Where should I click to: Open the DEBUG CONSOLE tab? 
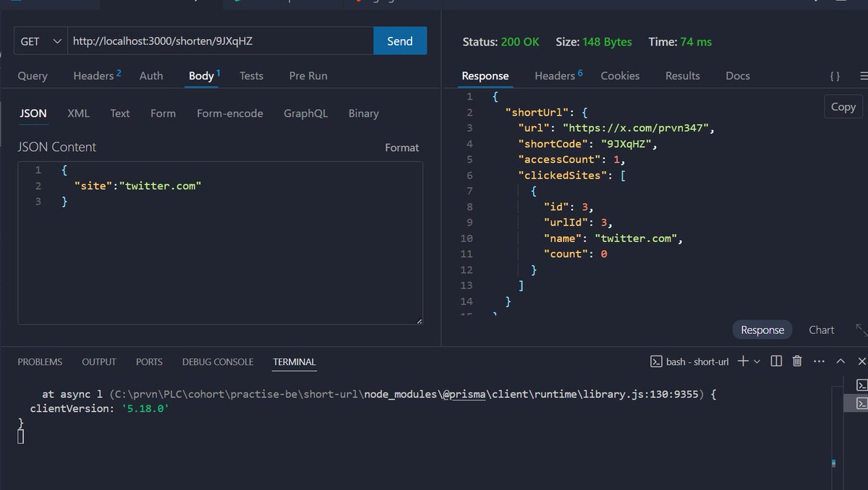point(218,362)
